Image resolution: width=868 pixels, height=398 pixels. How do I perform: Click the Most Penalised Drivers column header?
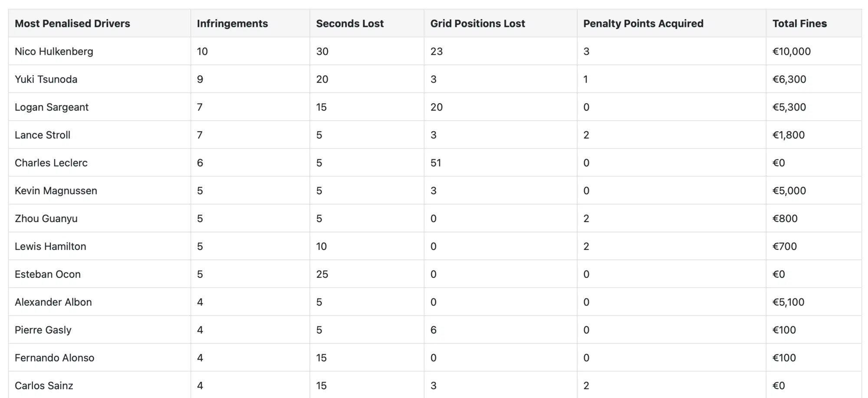pos(72,23)
